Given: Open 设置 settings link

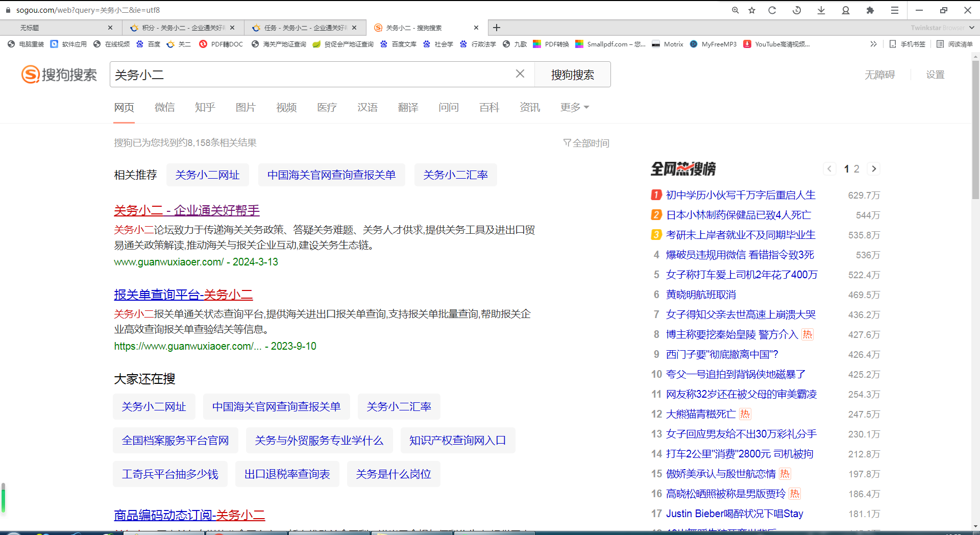Looking at the screenshot, I should click(935, 75).
